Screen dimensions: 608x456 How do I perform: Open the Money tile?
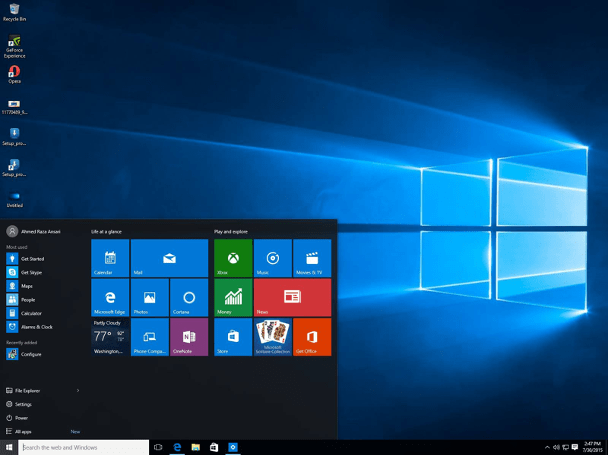point(233,297)
